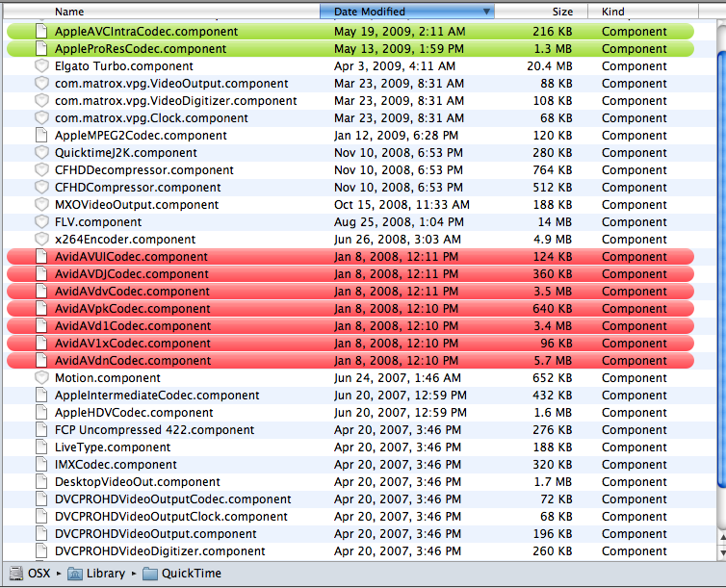Click the scrollbar up arrow

pos(722,537)
